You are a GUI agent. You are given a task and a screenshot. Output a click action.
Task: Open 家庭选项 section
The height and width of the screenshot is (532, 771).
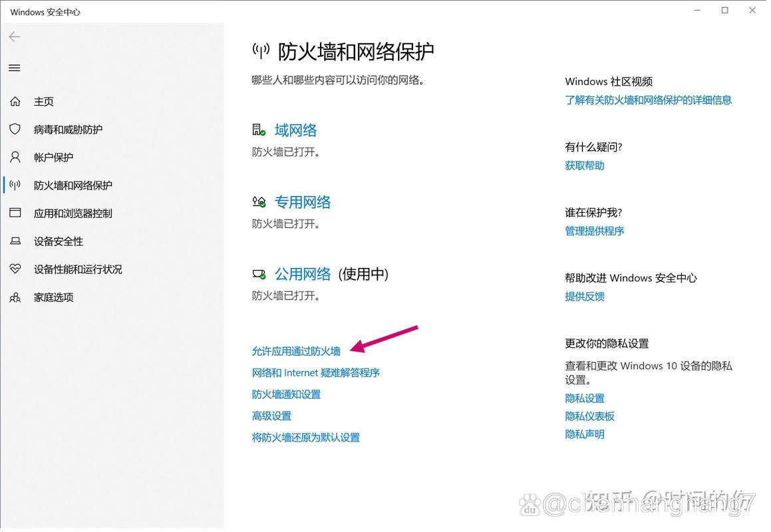coord(54,297)
